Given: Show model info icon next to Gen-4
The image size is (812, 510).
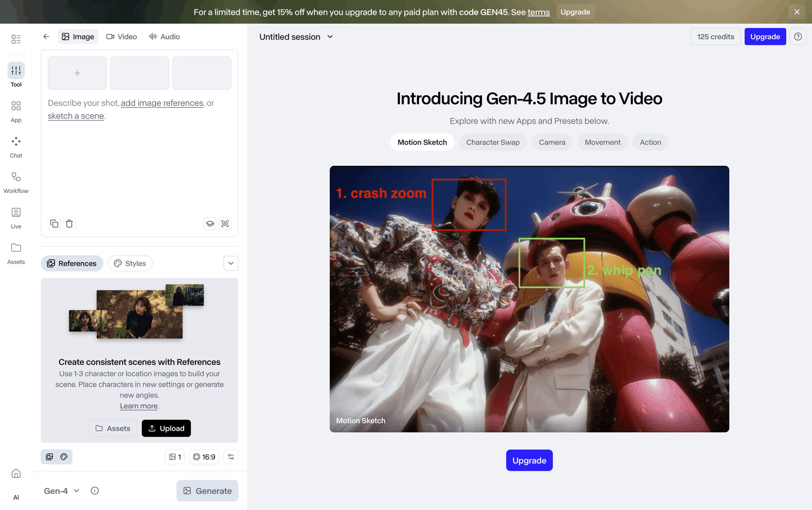Looking at the screenshot, I should pos(95,491).
